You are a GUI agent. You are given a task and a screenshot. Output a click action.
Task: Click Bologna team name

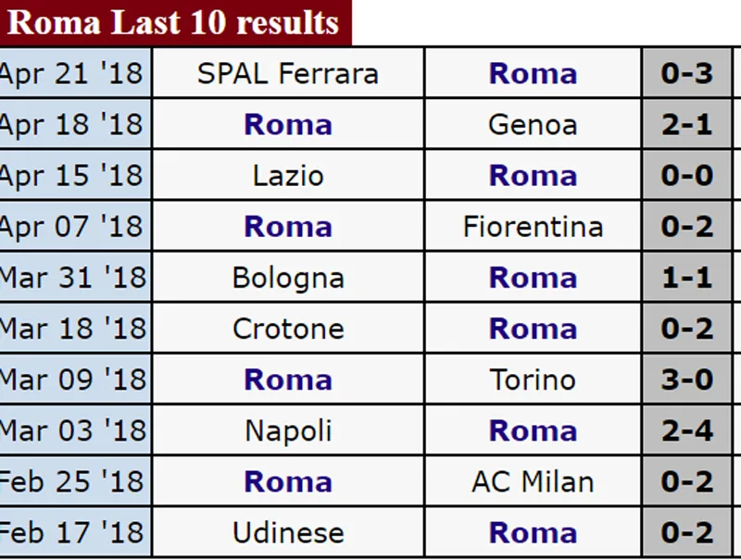pyautogui.click(x=288, y=278)
